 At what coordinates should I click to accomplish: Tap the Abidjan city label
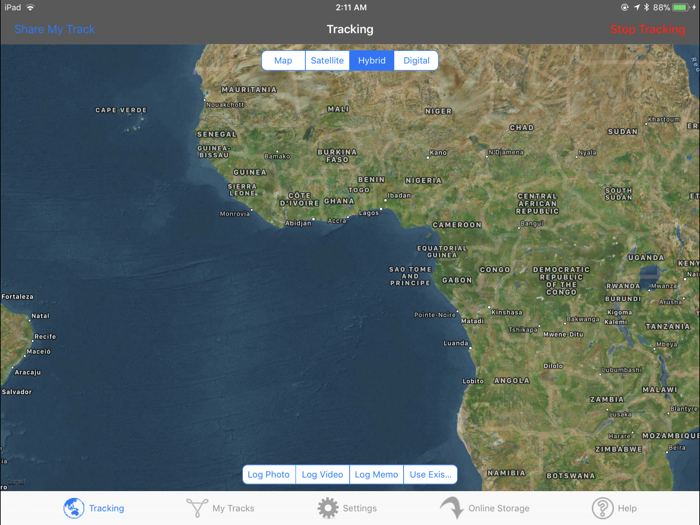(x=298, y=223)
